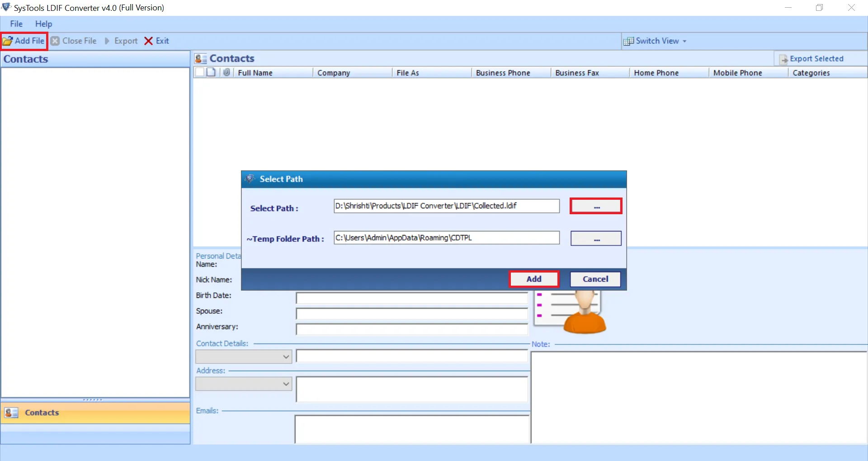Click the Export Selected page icon
868x461 pixels.
tap(783, 59)
